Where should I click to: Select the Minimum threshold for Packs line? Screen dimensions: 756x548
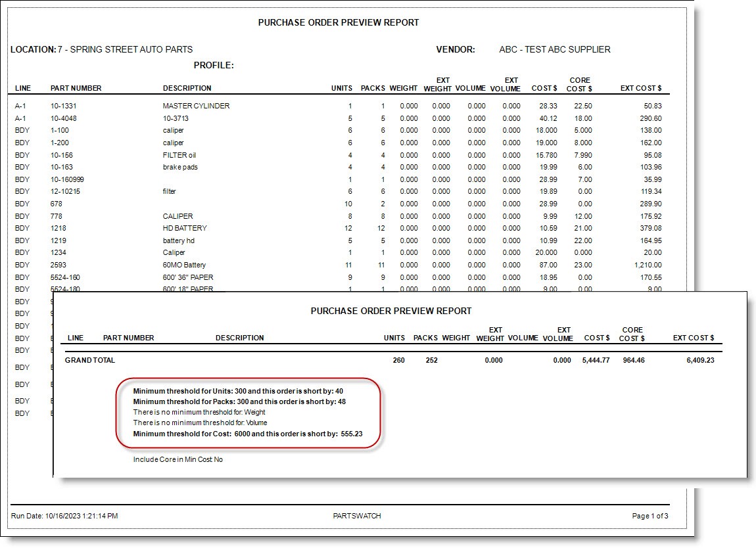(239, 401)
